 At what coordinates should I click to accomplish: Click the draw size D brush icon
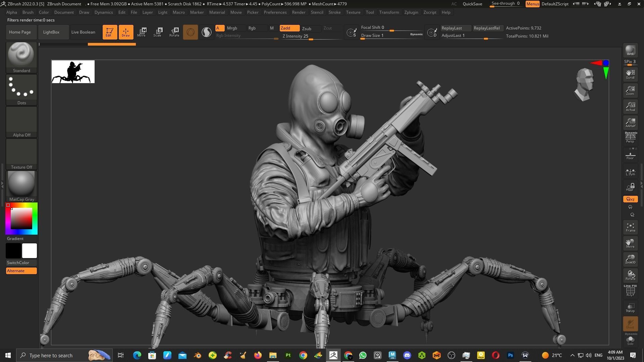pyautogui.click(x=432, y=33)
